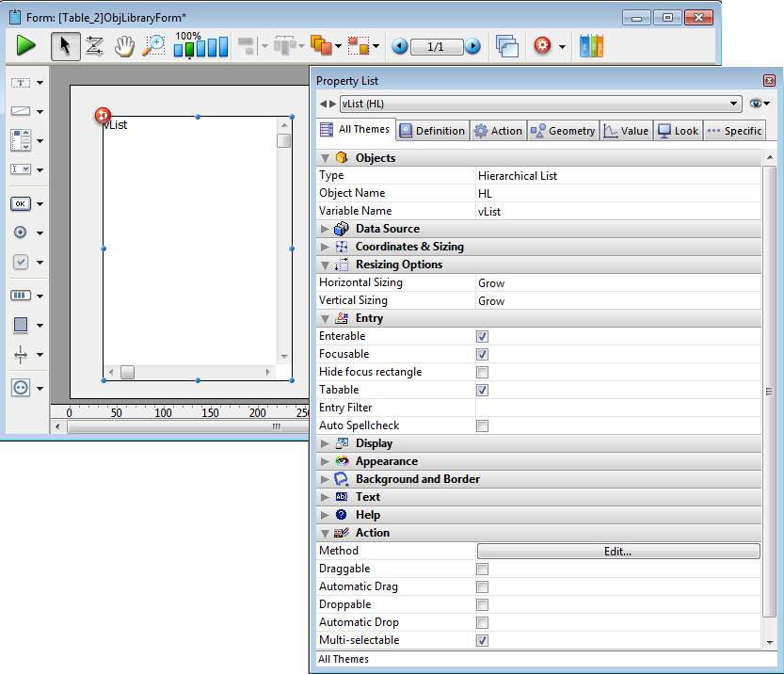
Task: Click the Method Edit... button
Action: (x=617, y=552)
